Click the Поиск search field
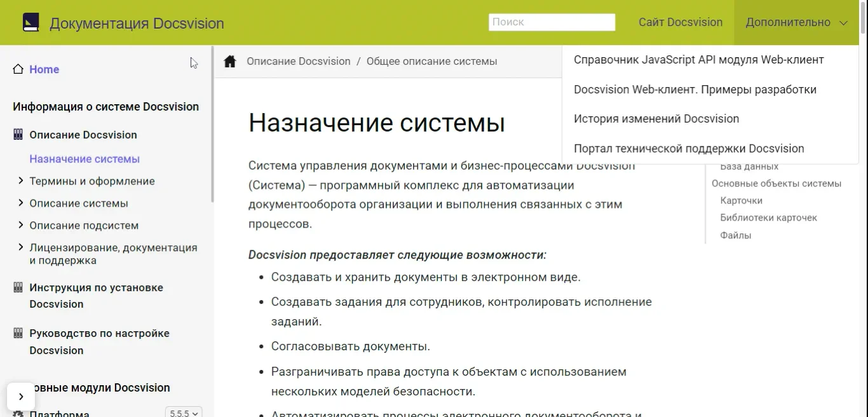Viewport: 868px width, 417px height. pos(552,22)
